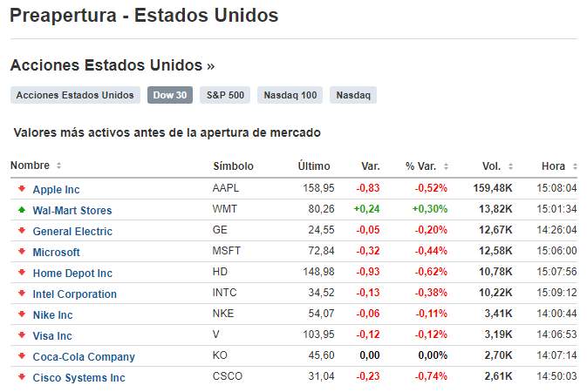
Task: Sort by % Var. column sort arrows
Action: click(x=446, y=166)
